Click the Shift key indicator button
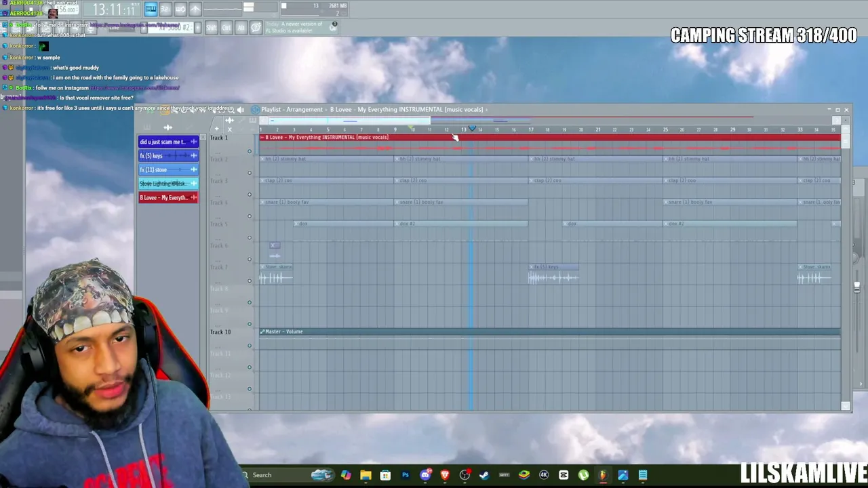The height and width of the screenshot is (488, 868). tap(212, 27)
